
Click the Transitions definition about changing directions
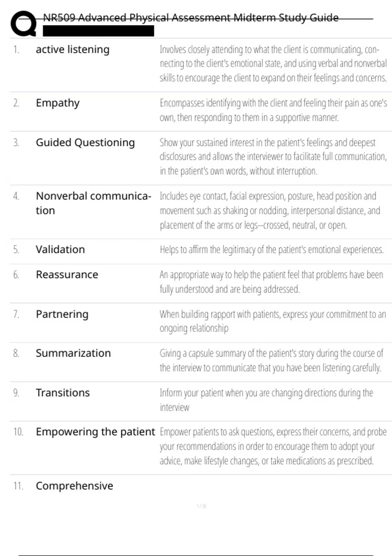coord(266,400)
